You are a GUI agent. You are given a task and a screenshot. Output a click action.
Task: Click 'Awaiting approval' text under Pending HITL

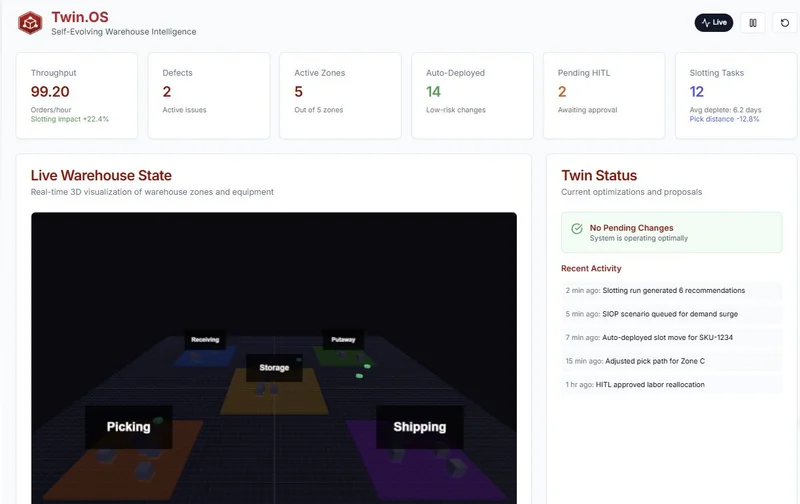[587, 110]
